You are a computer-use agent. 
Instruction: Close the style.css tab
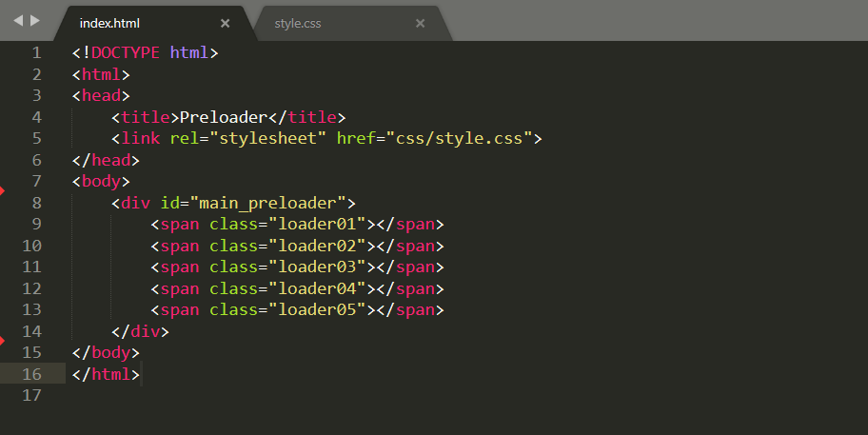420,23
